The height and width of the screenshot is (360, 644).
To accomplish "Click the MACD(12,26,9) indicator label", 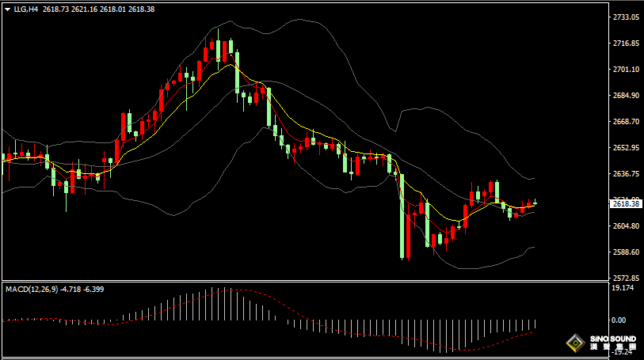I will 32,289.
